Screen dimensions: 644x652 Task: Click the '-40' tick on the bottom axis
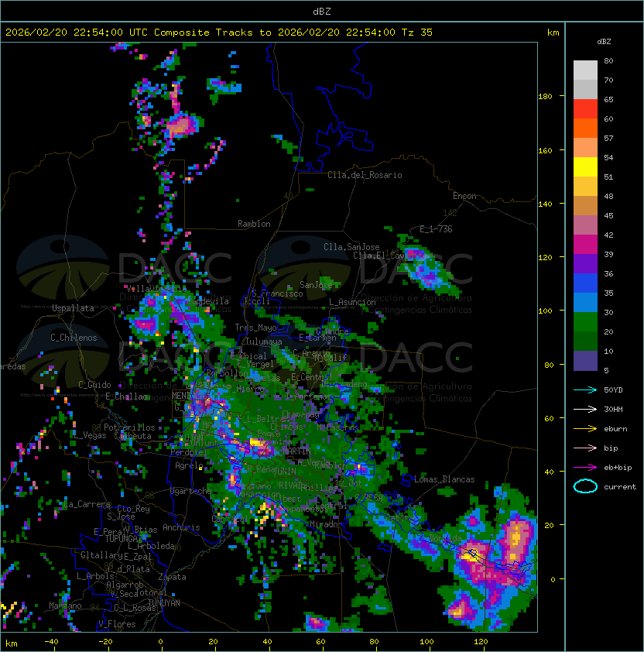click(x=51, y=642)
